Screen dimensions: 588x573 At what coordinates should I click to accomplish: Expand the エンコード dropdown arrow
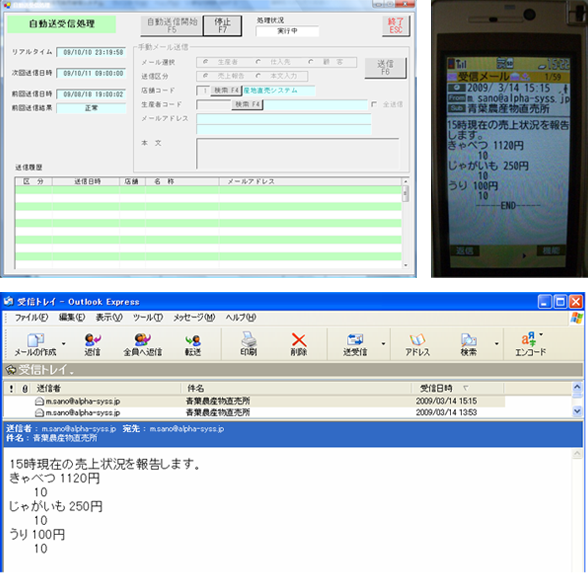pyautogui.click(x=541, y=334)
